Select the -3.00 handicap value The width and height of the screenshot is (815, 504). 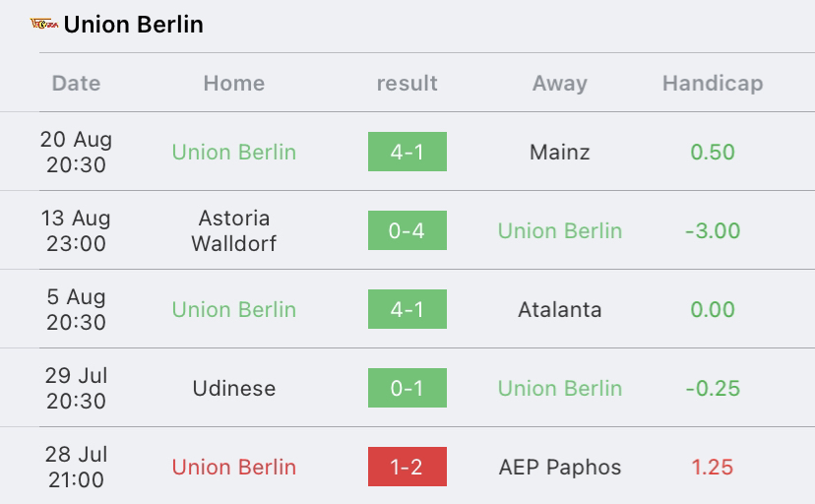(x=713, y=230)
